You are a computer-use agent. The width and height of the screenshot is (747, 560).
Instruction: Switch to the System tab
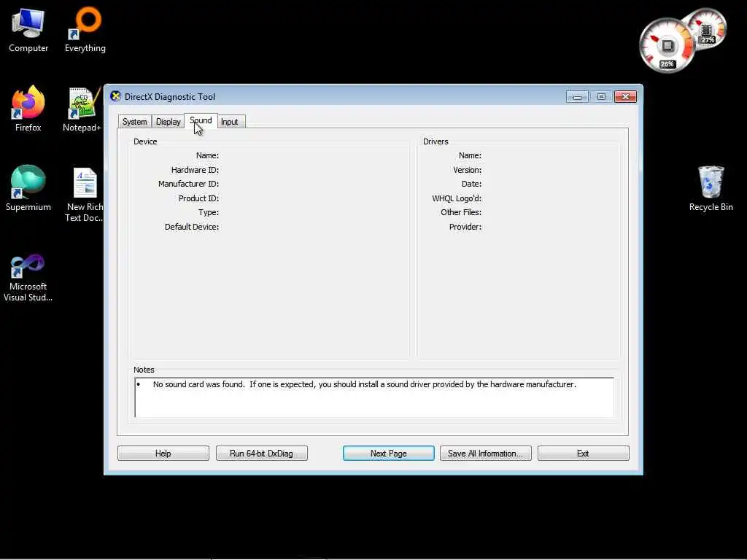coord(134,122)
